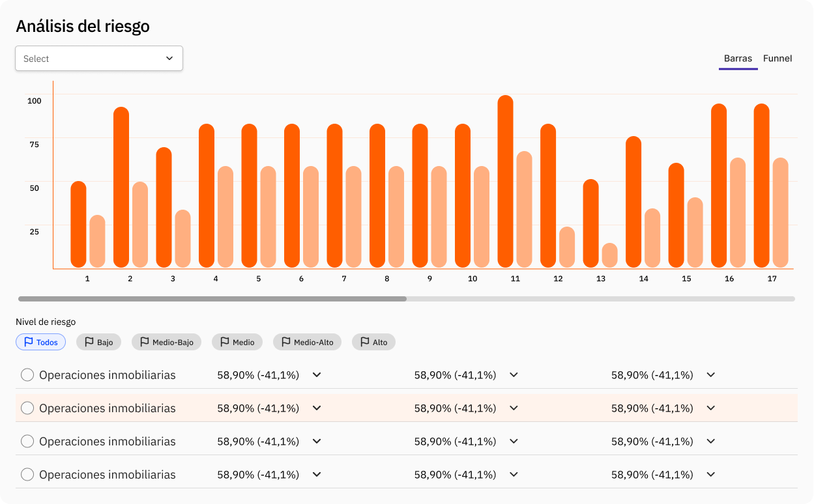Click the flag icon on Todos chip
The image size is (814, 504).
(x=28, y=342)
